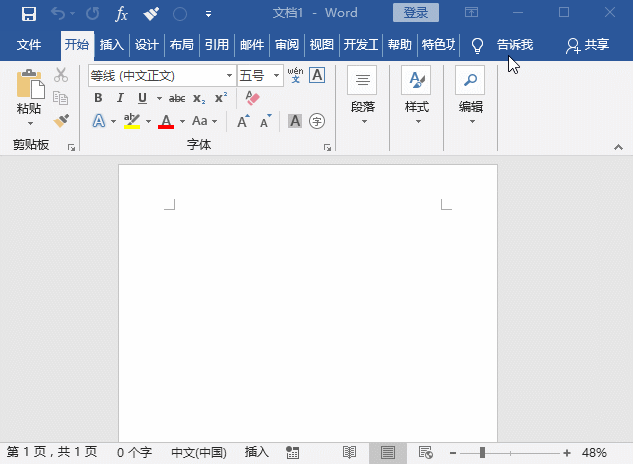Switch to the 邮件 tab

252,44
